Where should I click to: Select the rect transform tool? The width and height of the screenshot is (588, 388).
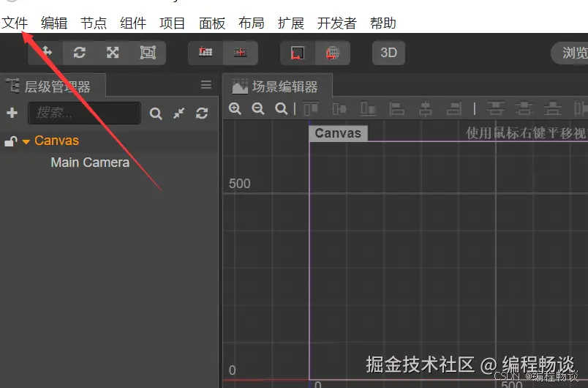point(148,53)
